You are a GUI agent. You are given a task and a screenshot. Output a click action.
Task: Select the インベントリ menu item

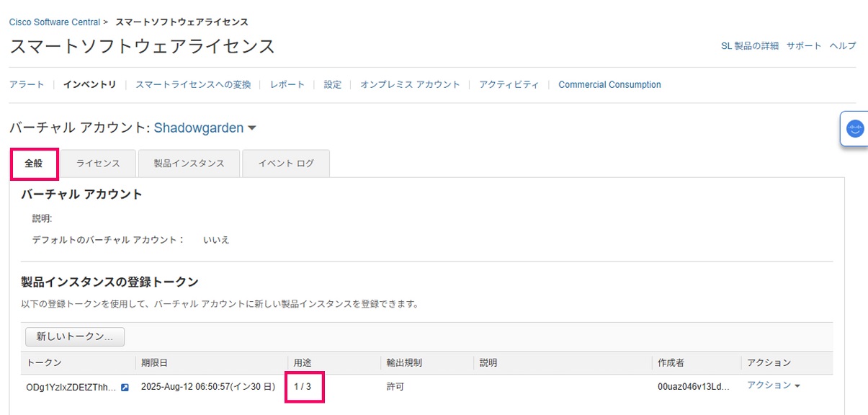click(89, 84)
